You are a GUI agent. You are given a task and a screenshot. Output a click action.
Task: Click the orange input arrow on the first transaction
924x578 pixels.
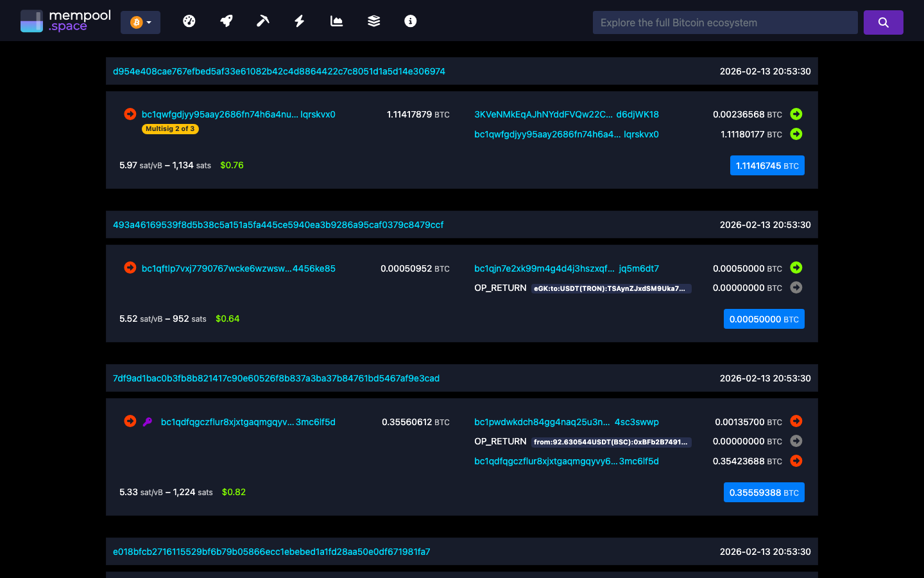pyautogui.click(x=130, y=114)
